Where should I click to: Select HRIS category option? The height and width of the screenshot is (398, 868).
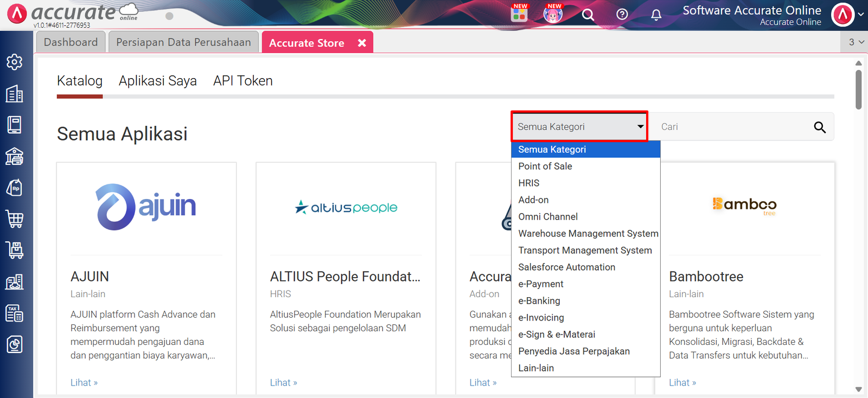click(586, 183)
